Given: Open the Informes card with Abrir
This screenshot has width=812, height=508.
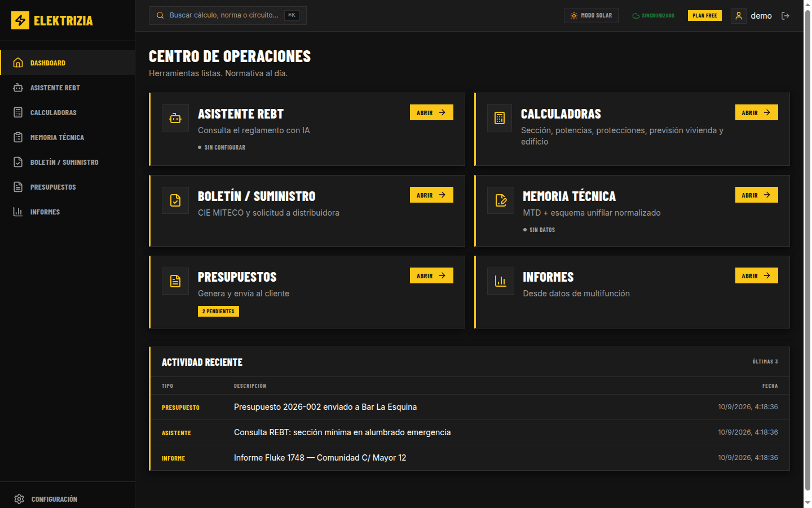Looking at the screenshot, I should (x=756, y=275).
